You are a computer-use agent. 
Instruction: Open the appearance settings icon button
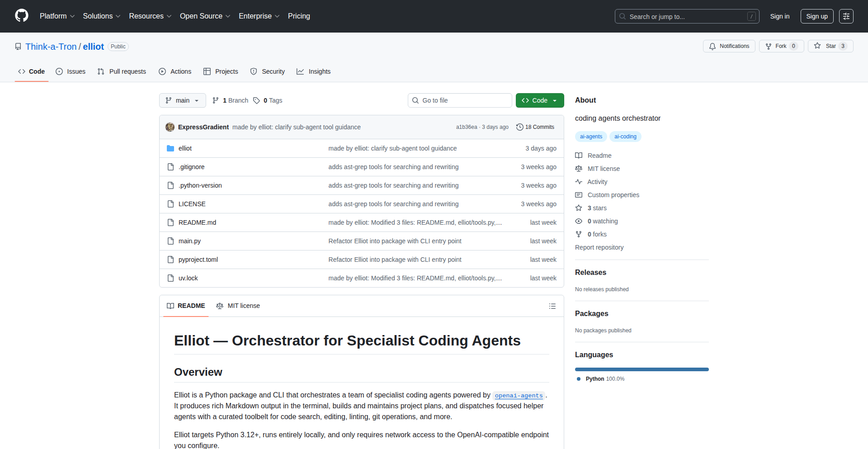pyautogui.click(x=846, y=16)
